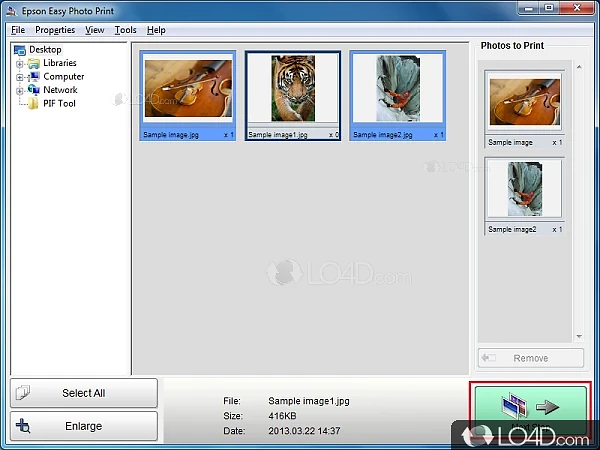This screenshot has width=600, height=450.
Task: Open the Tools menu
Action: (126, 30)
